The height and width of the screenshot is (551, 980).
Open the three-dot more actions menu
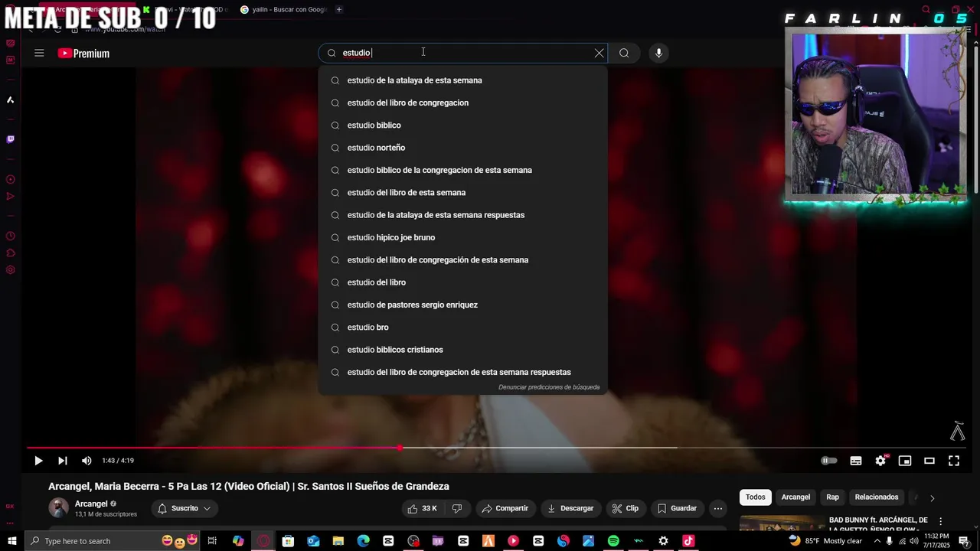click(x=718, y=508)
